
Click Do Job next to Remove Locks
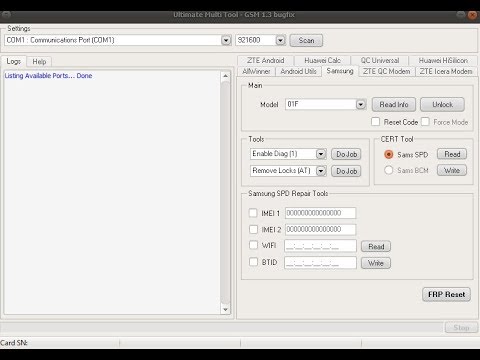(346, 171)
